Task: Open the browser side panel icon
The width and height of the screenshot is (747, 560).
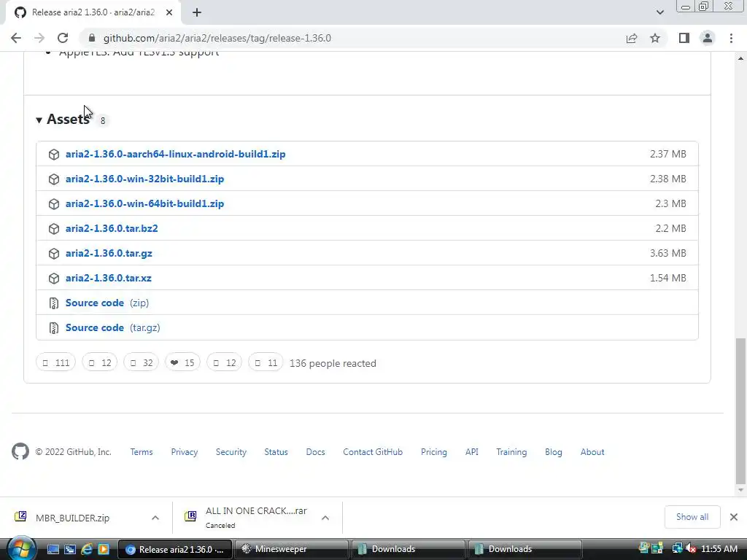Action: pyautogui.click(x=684, y=38)
